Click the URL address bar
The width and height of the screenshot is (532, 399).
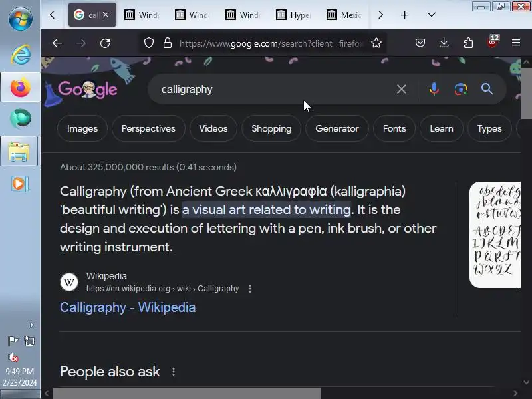271,43
